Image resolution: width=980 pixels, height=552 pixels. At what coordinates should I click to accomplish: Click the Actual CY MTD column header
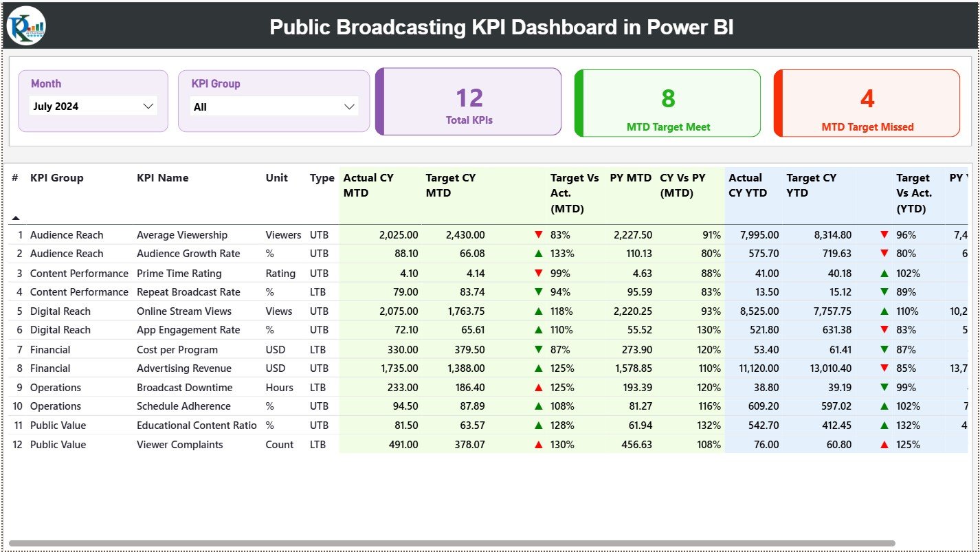(368, 186)
